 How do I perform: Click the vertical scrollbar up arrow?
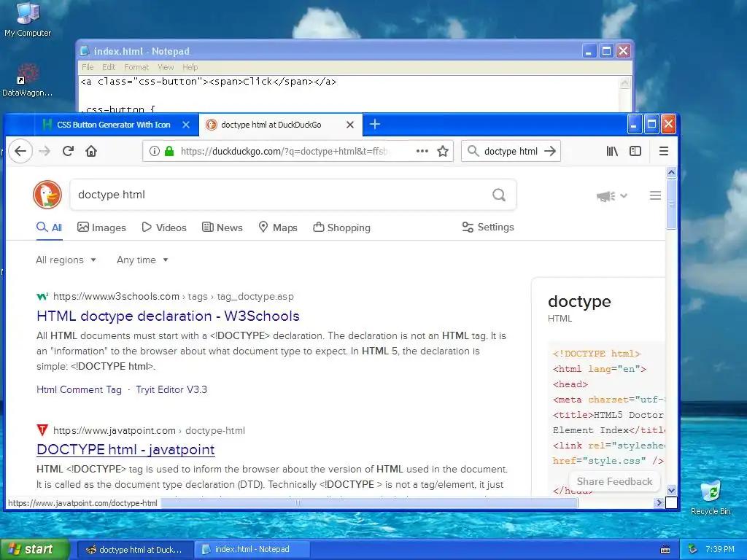pos(671,172)
